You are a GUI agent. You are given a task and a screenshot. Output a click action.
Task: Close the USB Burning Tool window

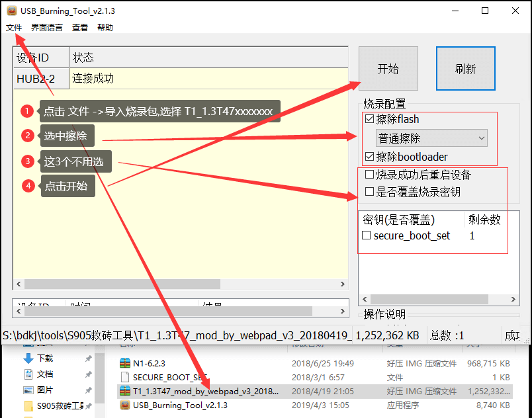coord(515,11)
